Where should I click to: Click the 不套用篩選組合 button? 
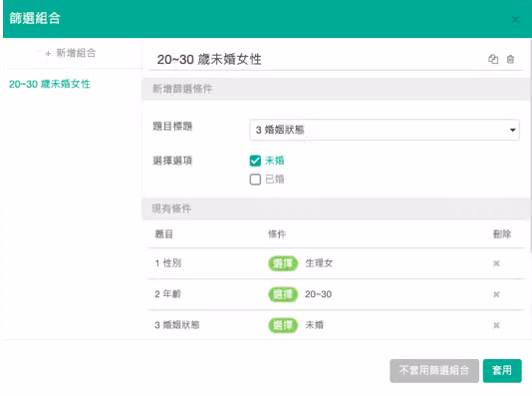click(434, 370)
